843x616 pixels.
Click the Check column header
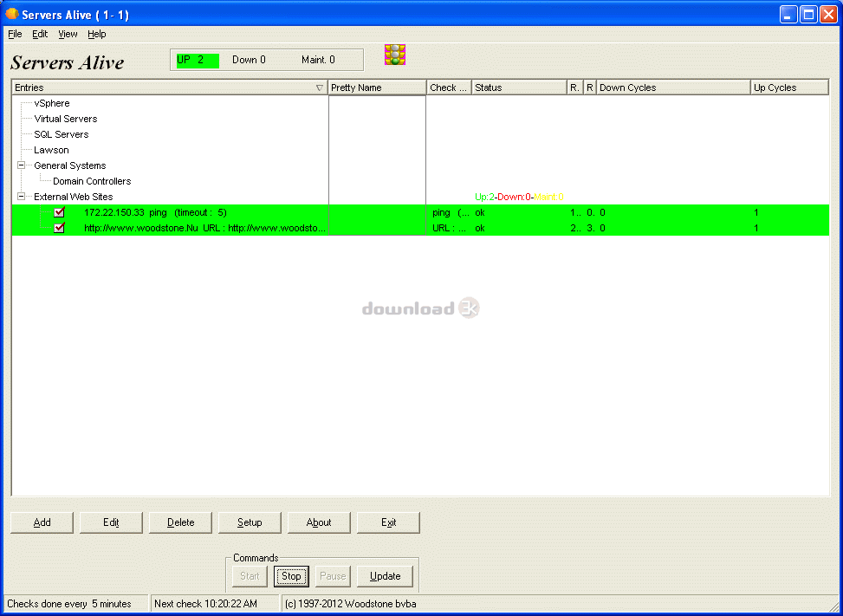click(450, 88)
